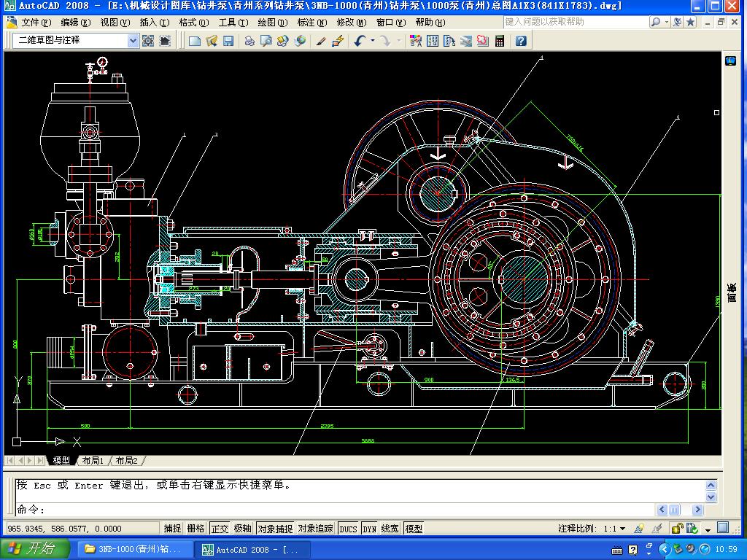The width and height of the screenshot is (747, 560).
Task: Click the command line scroll-up arrow
Action: coord(711,485)
